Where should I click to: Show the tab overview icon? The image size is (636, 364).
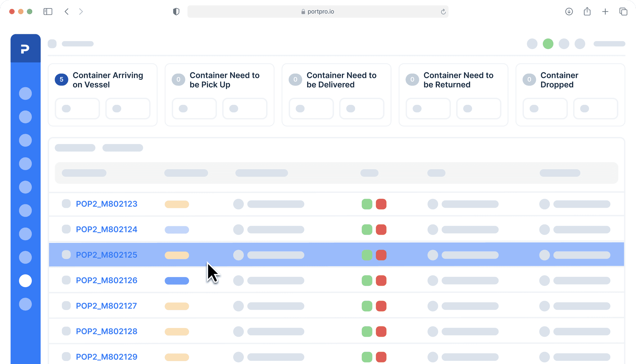(x=623, y=12)
